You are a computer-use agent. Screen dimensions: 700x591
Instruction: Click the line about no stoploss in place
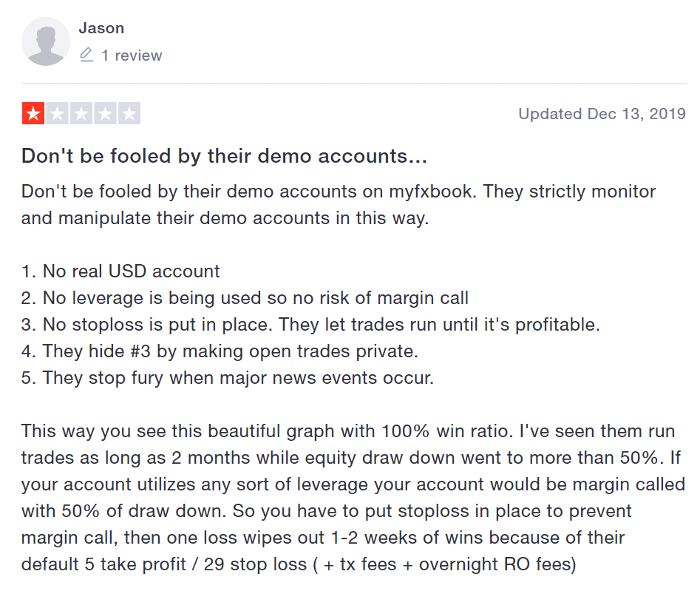[x=310, y=324]
